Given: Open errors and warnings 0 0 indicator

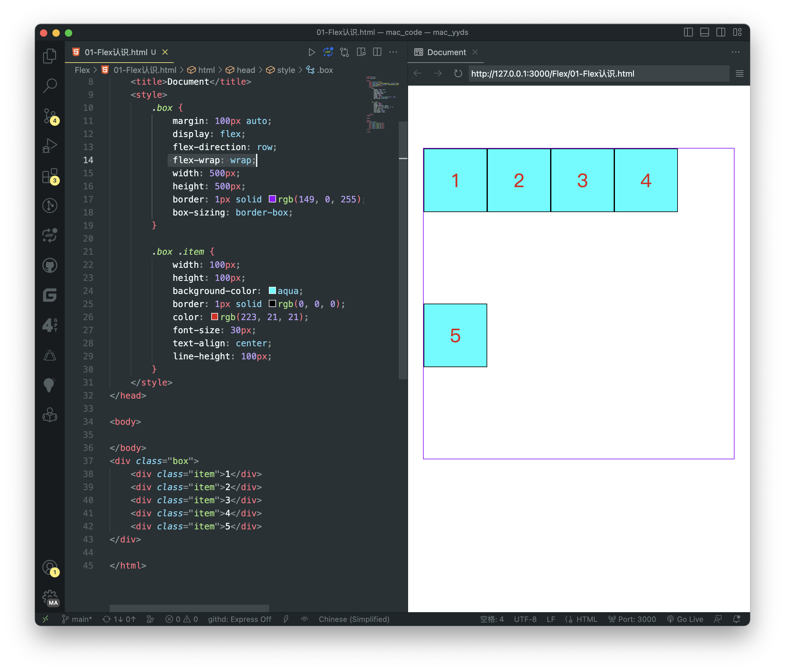Looking at the screenshot, I should coord(182,619).
